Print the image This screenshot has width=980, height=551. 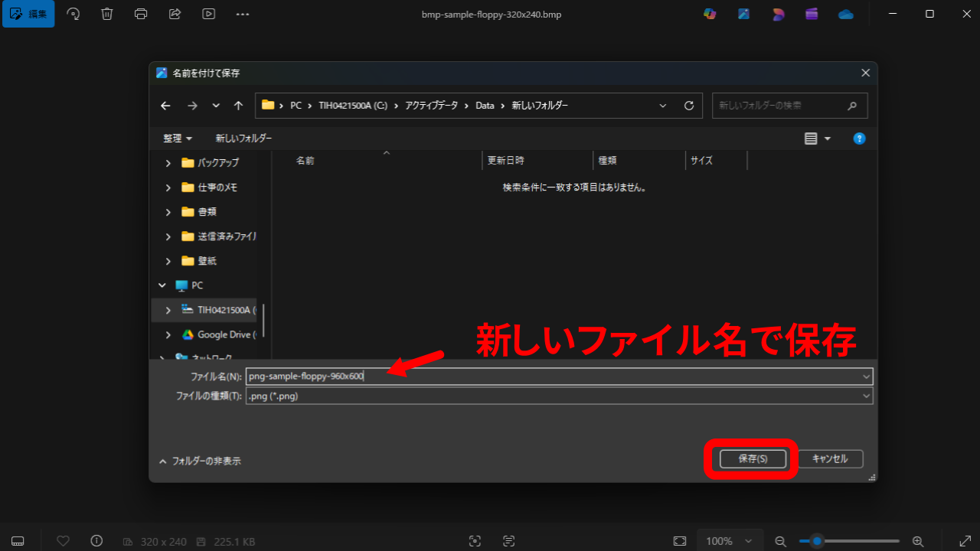pos(141,13)
